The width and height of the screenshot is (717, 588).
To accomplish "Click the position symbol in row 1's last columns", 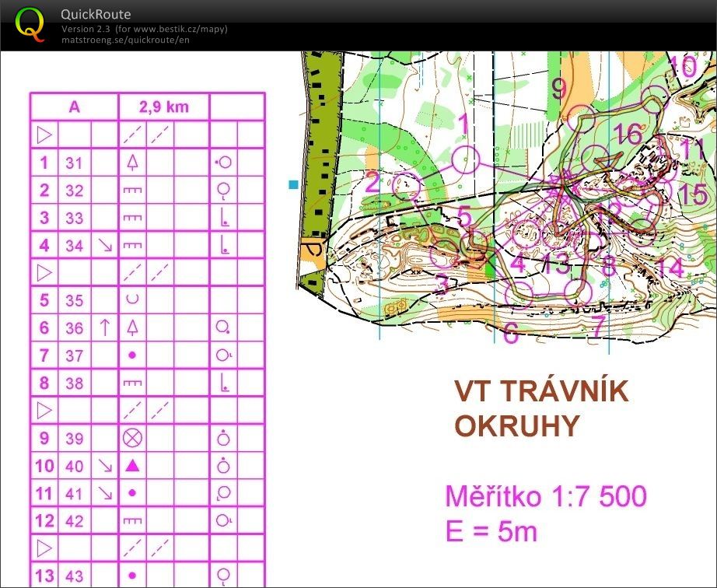I will [x=223, y=163].
